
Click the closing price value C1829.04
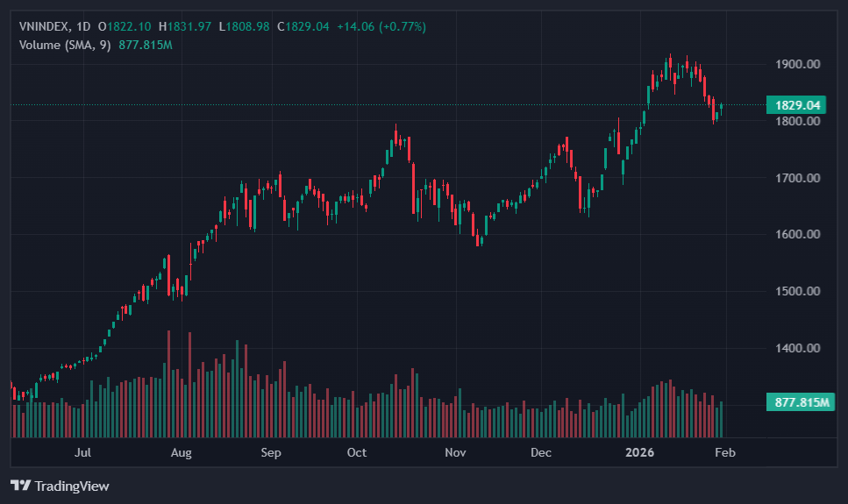[303, 26]
